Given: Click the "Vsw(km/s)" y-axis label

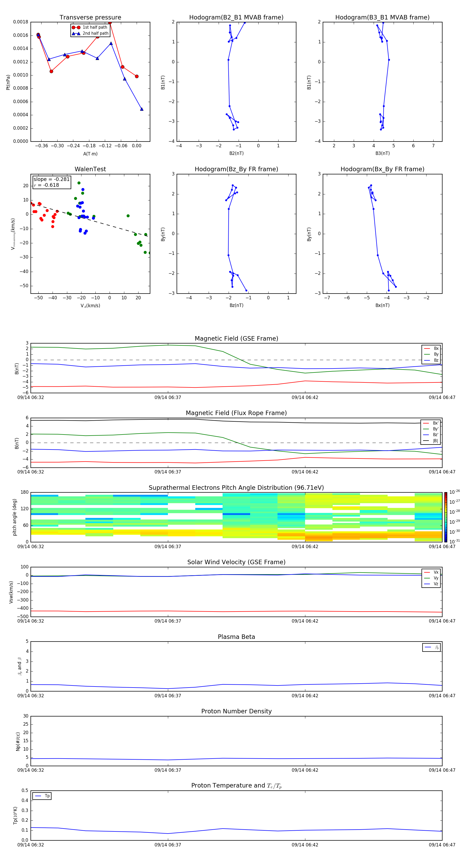Looking at the screenshot, I should click(11, 592).
